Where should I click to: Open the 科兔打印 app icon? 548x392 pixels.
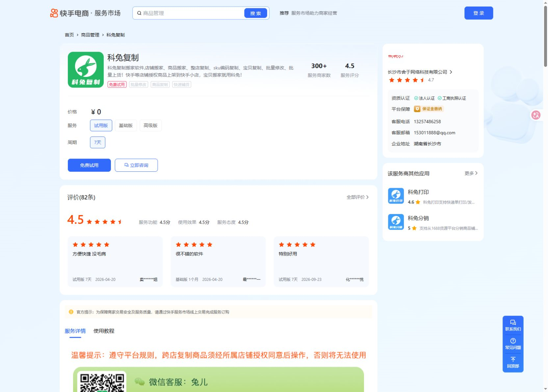pos(396,196)
